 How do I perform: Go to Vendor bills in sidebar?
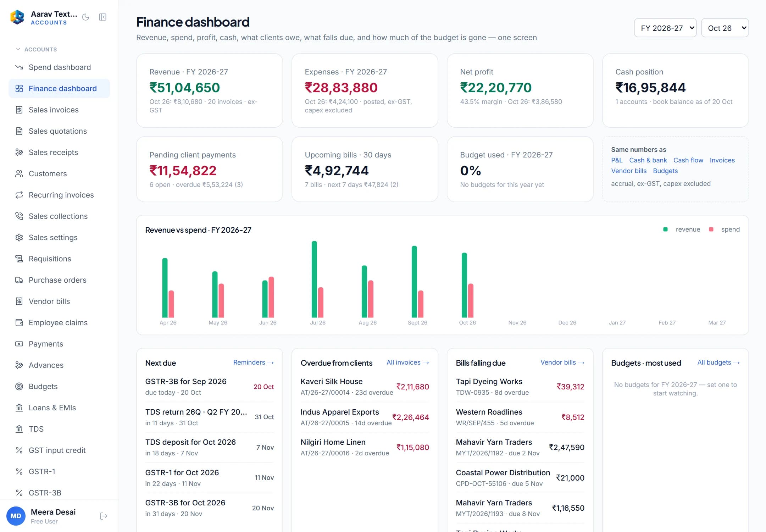[59, 301]
